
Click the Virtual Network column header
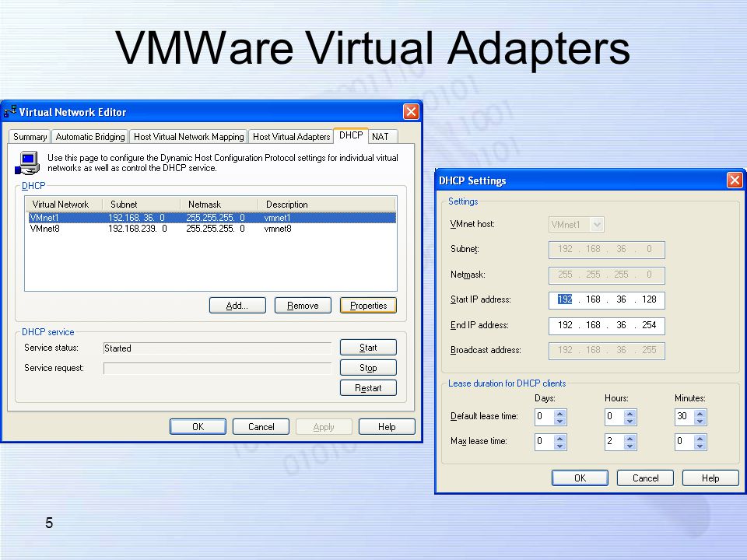[x=64, y=205]
